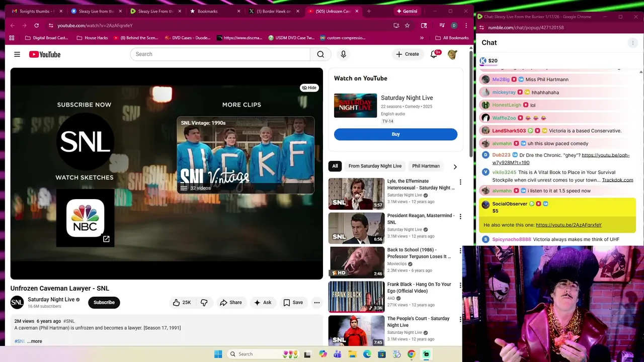The height and width of the screenshot is (362, 644).
Task: Click the round SNL subscribe logo on end screen
Action: pyautogui.click(x=85, y=142)
